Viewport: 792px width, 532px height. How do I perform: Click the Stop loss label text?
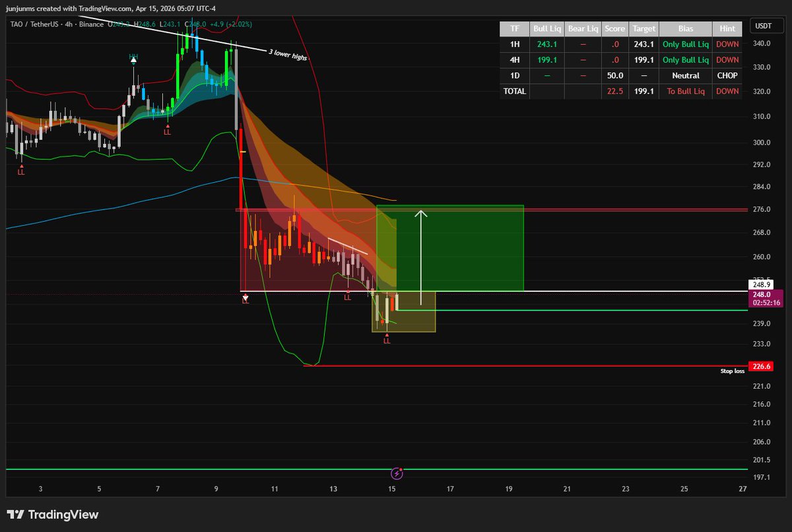pos(732,372)
